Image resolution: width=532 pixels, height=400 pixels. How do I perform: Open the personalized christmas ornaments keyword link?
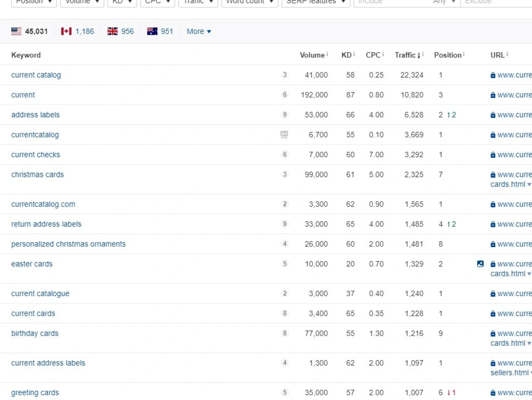tap(68, 244)
